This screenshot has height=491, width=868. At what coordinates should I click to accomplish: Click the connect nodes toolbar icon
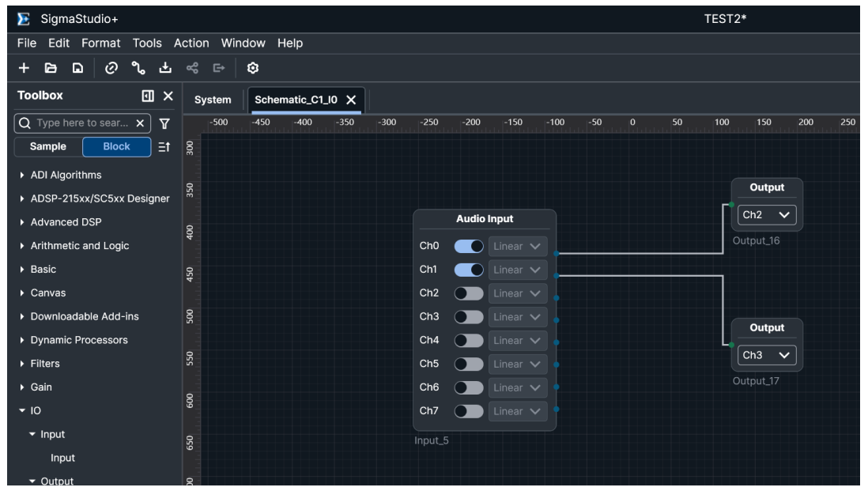[138, 68]
